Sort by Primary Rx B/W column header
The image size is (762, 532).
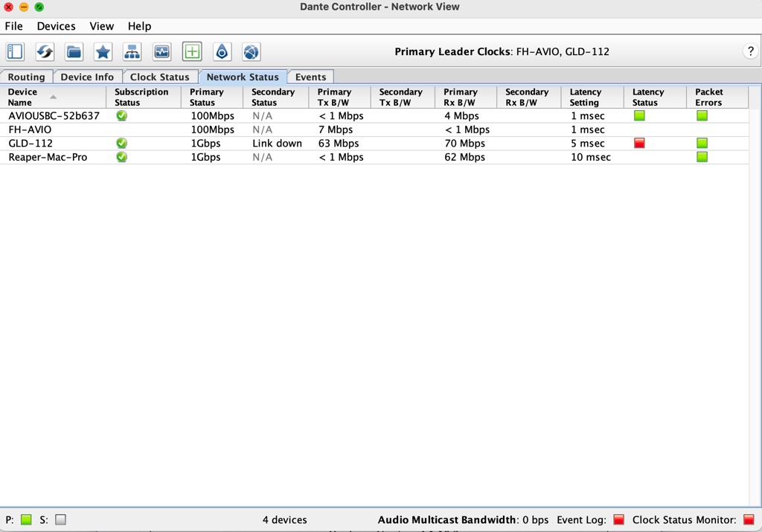point(466,97)
